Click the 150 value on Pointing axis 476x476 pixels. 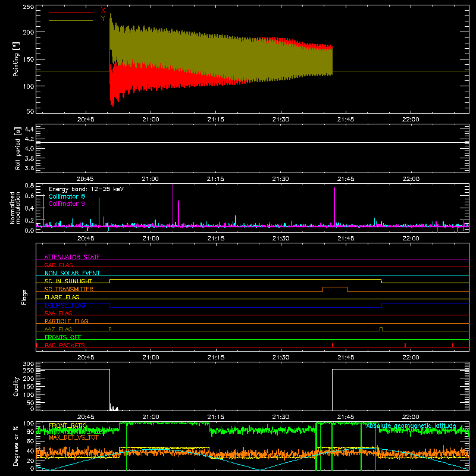point(29,59)
